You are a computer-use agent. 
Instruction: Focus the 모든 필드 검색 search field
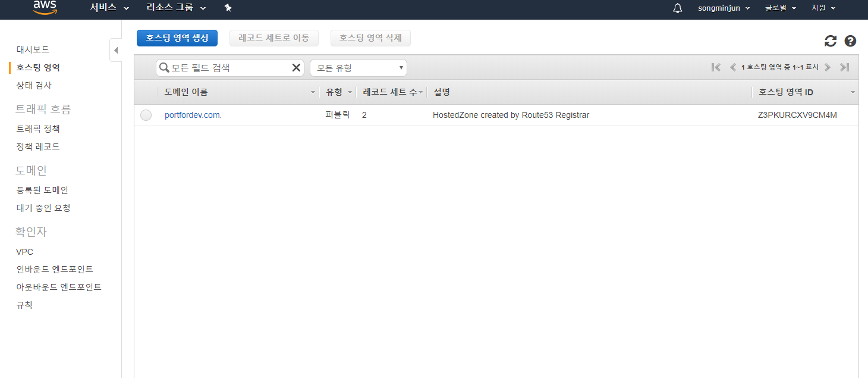click(x=230, y=68)
